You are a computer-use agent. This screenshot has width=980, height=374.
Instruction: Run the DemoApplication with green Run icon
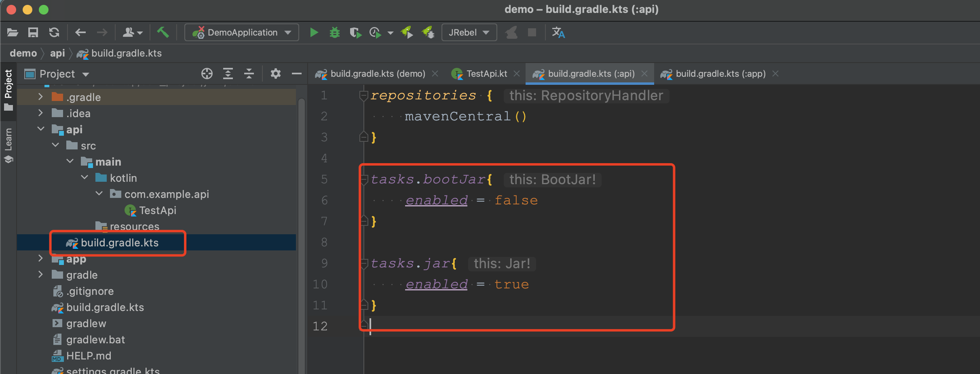pos(314,32)
